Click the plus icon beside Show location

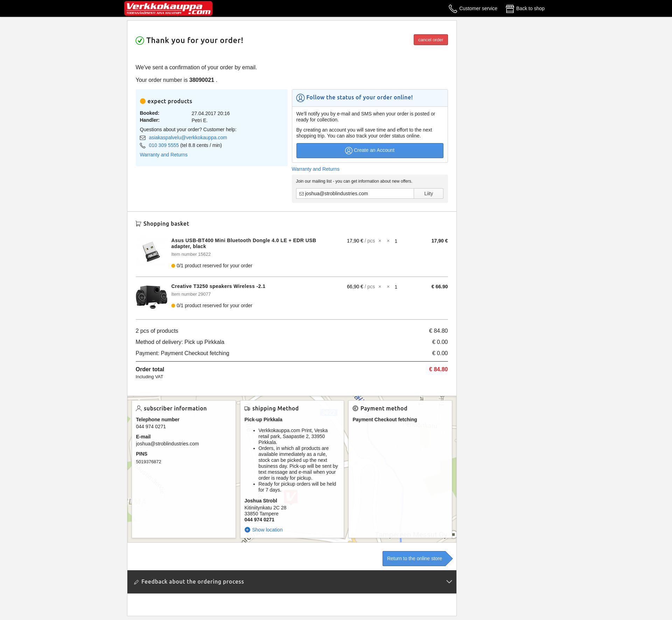point(247,530)
